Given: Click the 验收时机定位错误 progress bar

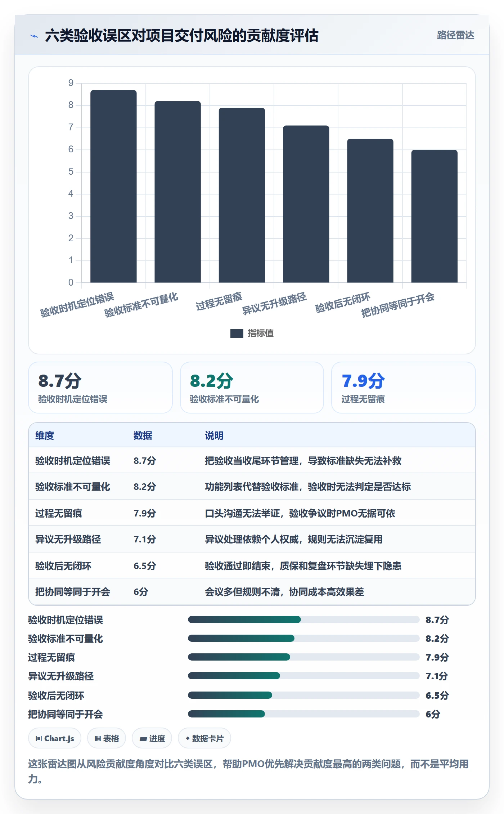Looking at the screenshot, I should 303,620.
